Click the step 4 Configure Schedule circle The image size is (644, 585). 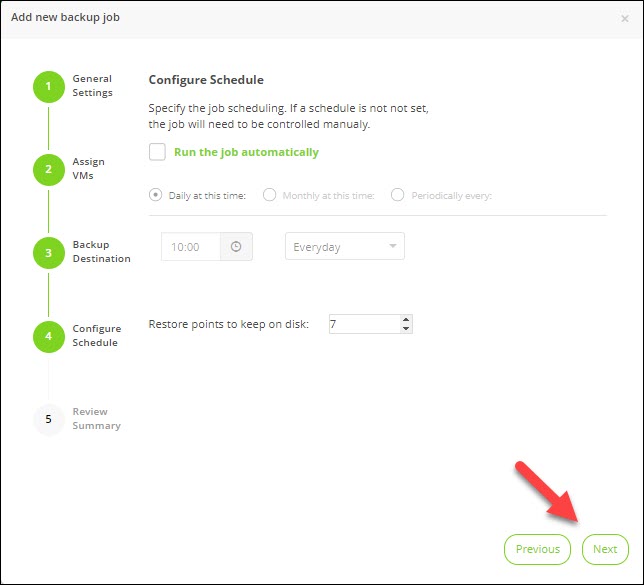click(48, 336)
